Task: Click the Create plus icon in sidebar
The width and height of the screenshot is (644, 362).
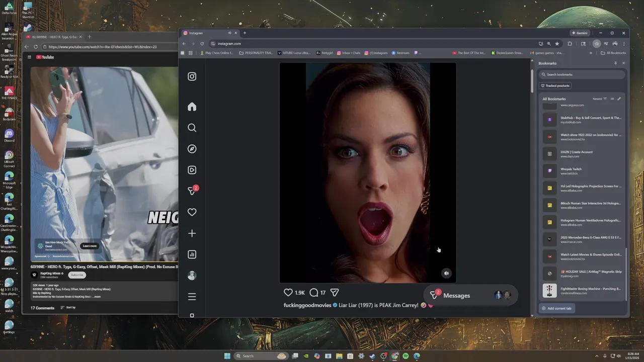Action: 192,233
